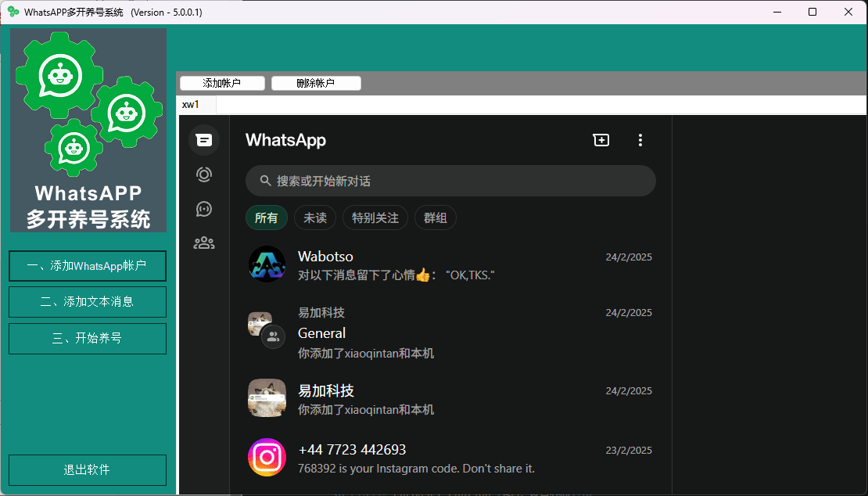This screenshot has height=496, width=868.
Task: Open the Status ring icon
Action: tap(204, 175)
